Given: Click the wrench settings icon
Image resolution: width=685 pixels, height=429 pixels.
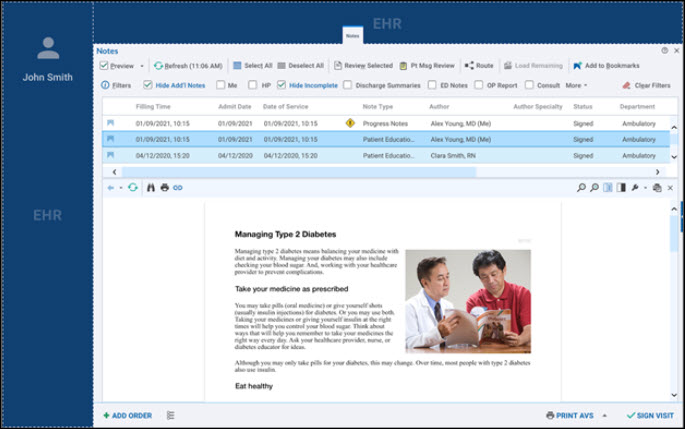Looking at the screenshot, I should tap(634, 187).
